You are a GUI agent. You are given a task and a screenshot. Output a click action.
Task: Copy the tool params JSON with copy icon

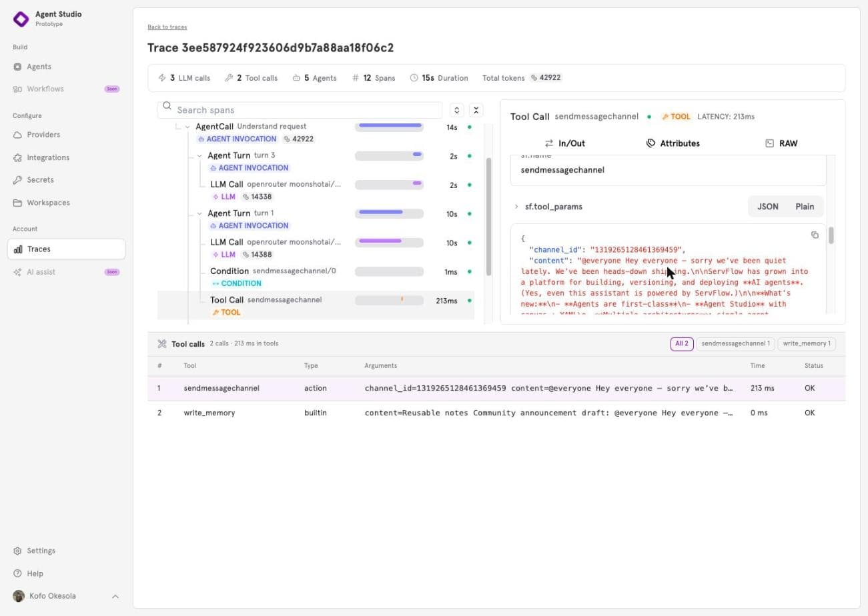pos(815,235)
